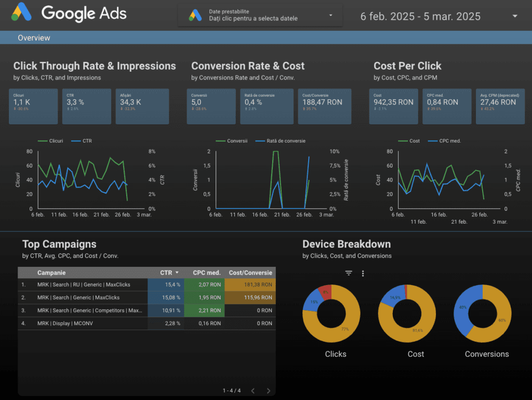This screenshot has height=400, width=532.
Task: Open the date range dropdown arrow
Action: [x=514, y=16]
